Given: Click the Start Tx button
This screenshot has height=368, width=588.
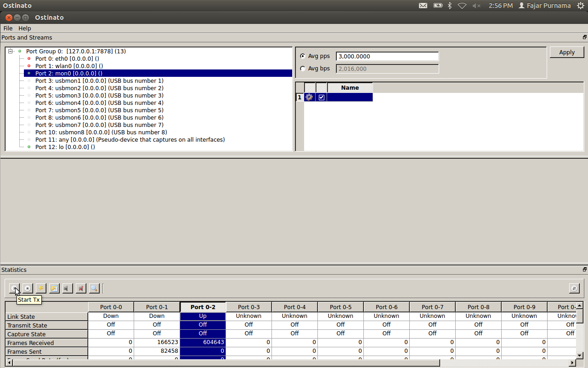Looking at the screenshot, I should (14, 288).
